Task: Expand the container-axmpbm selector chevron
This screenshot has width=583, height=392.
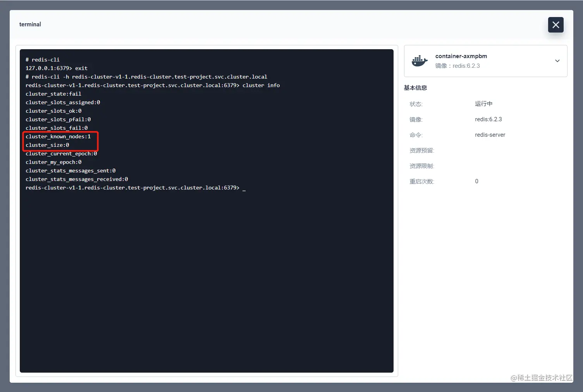Action: coord(557,61)
